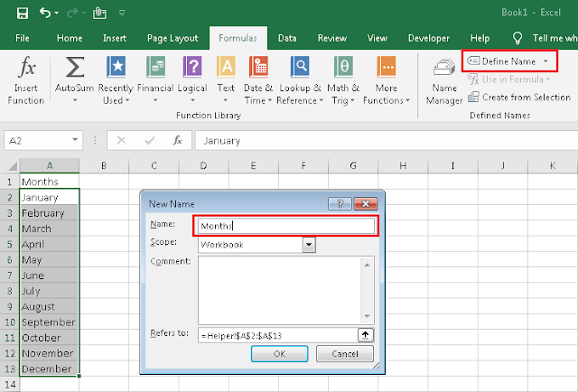Open Recently Used functions star icon
This screenshot has width=578, height=392.
(117, 67)
